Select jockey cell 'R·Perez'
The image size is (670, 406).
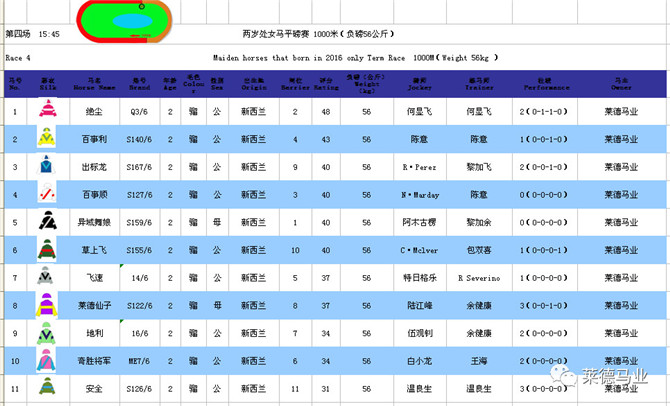419,168
